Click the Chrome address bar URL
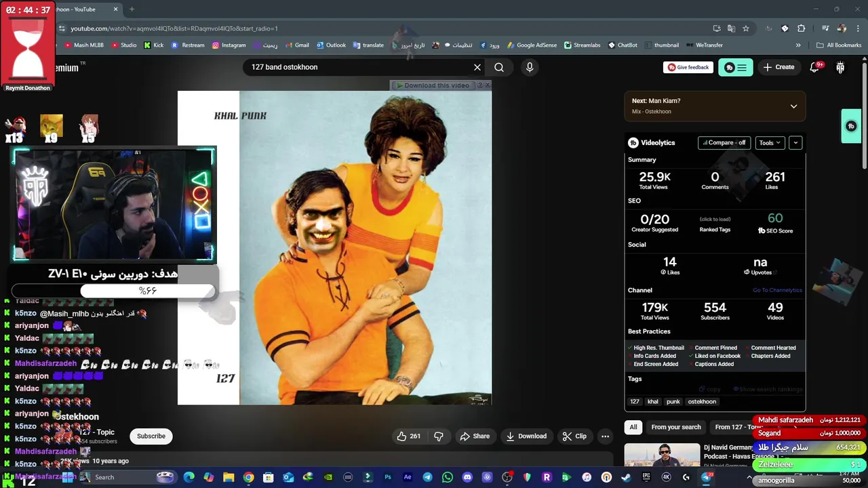The height and width of the screenshot is (488, 868). [x=174, y=28]
